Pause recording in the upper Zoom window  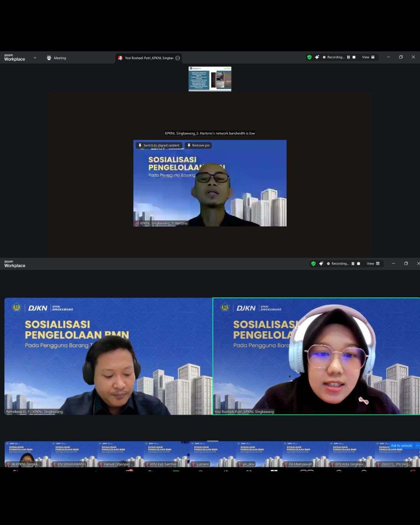[x=348, y=57]
